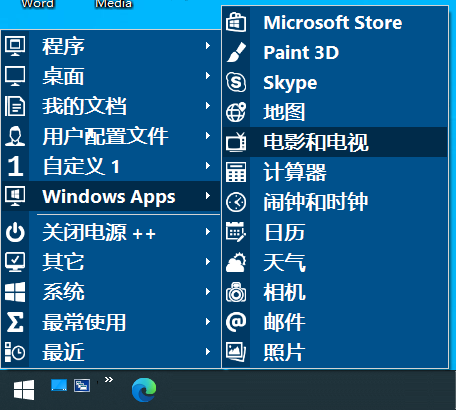Launch Microsoft Edge from the taskbar

click(144, 390)
